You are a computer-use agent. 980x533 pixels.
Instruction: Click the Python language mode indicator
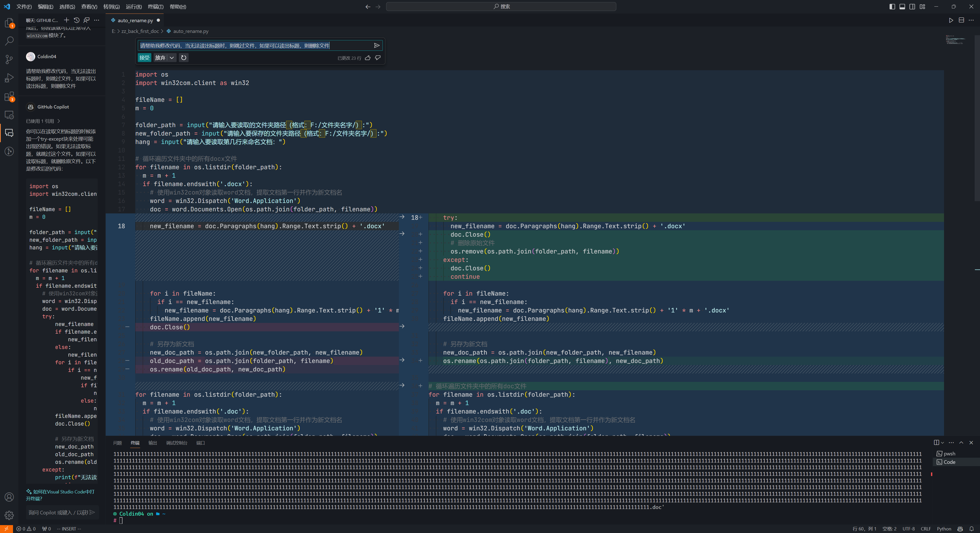point(944,529)
